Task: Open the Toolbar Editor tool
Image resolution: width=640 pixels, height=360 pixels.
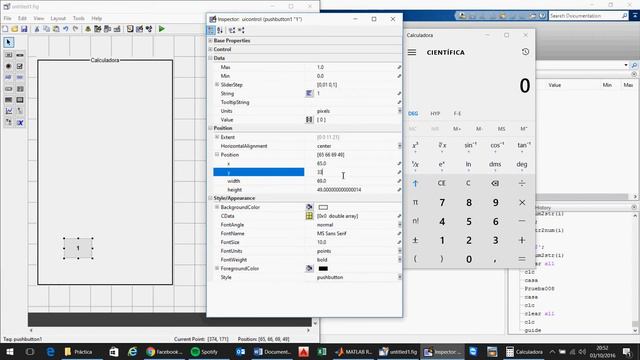Action: [117, 29]
